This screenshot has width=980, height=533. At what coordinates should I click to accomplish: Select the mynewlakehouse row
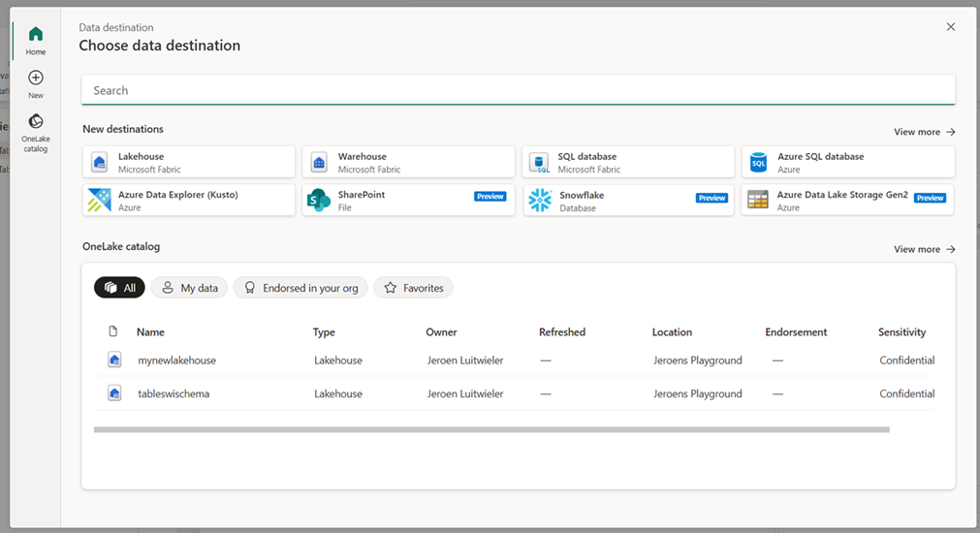click(176, 361)
